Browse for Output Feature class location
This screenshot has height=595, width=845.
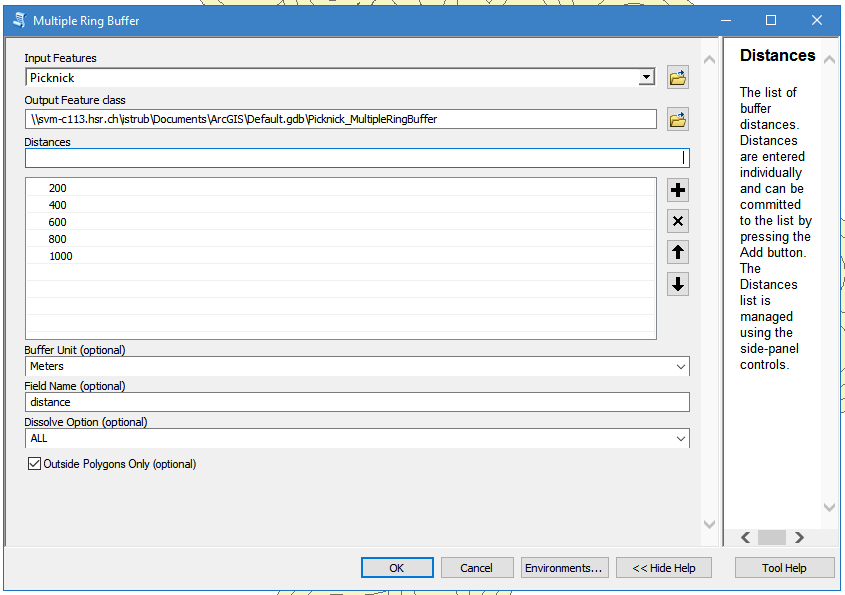(678, 120)
